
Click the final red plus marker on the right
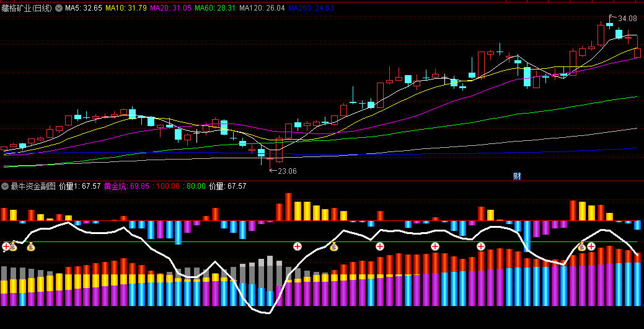click(x=591, y=246)
